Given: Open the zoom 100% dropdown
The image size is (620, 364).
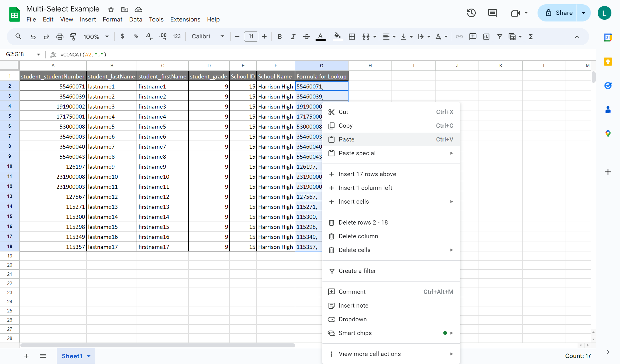Looking at the screenshot, I should tap(96, 37).
